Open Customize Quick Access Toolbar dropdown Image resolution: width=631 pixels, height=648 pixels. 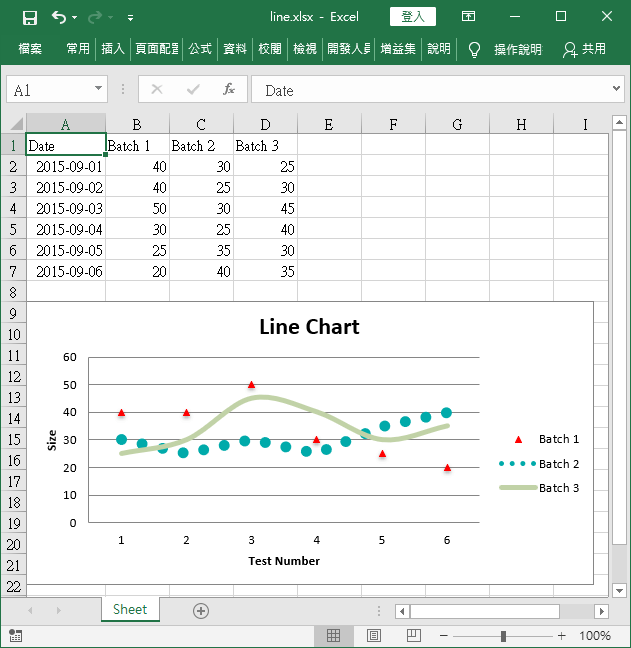[x=130, y=18]
